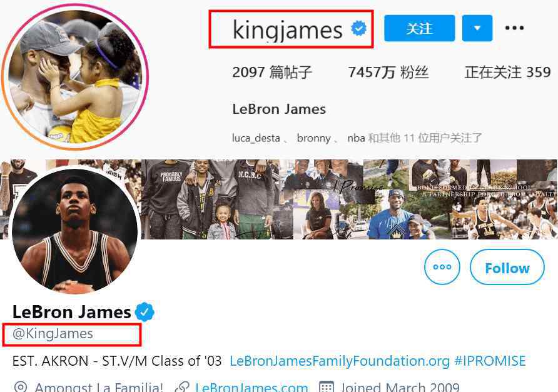Open the Instagram profile picture story ring

pyautogui.click(x=76, y=76)
